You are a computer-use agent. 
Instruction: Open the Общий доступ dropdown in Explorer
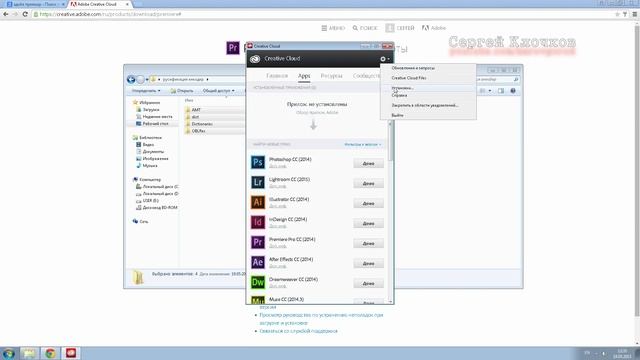(x=218, y=91)
